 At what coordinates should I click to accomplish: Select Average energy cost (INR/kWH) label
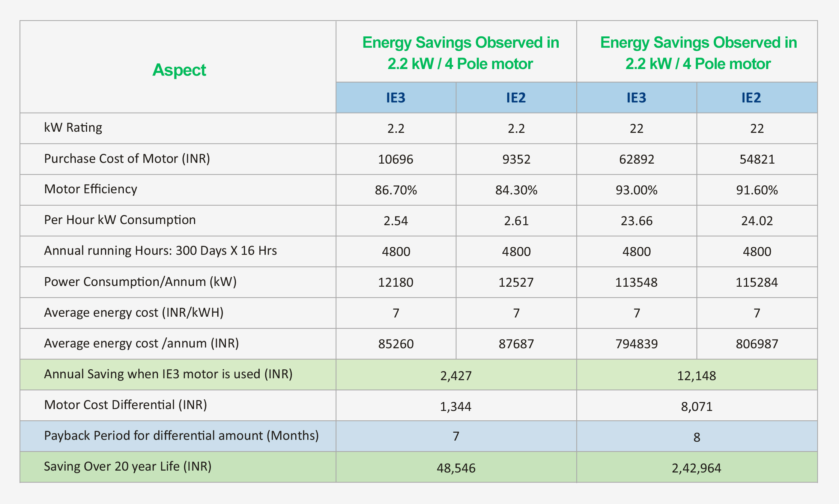pyautogui.click(x=134, y=313)
